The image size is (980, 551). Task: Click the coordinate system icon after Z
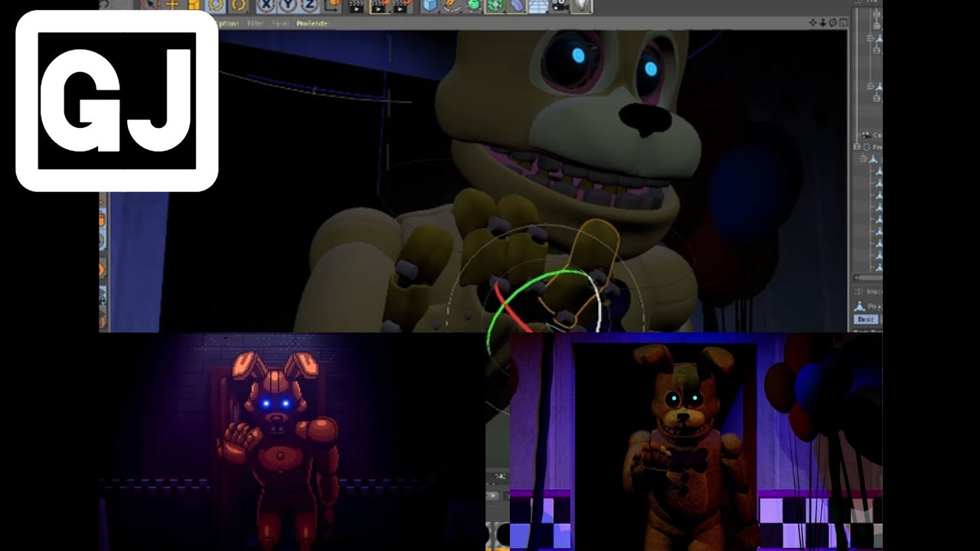[x=332, y=6]
